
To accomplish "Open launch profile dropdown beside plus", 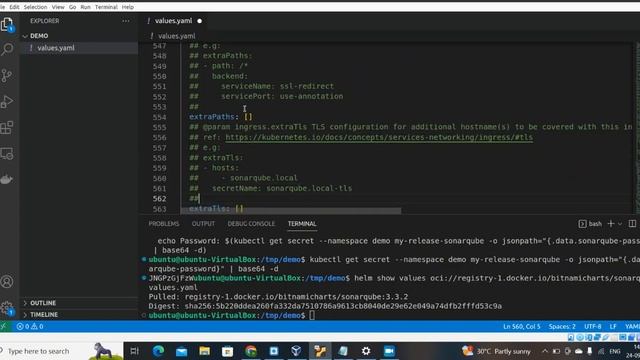I will point(620,224).
